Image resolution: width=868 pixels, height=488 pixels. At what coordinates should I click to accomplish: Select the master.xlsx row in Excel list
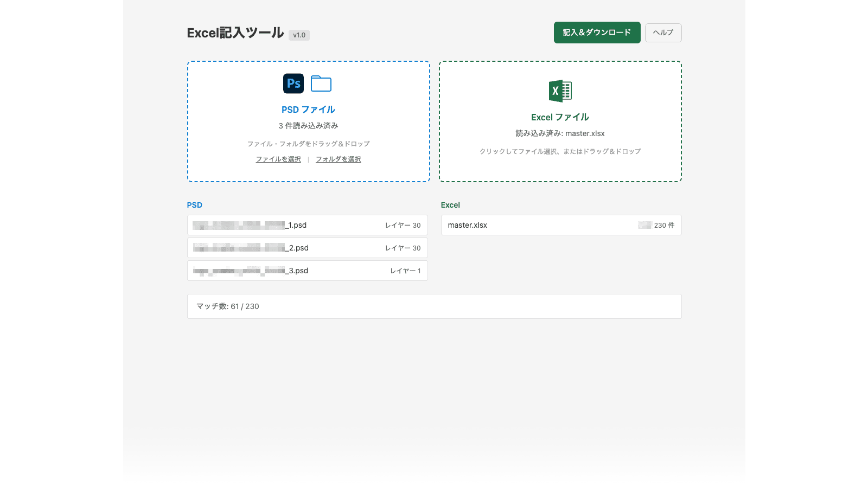(x=561, y=225)
